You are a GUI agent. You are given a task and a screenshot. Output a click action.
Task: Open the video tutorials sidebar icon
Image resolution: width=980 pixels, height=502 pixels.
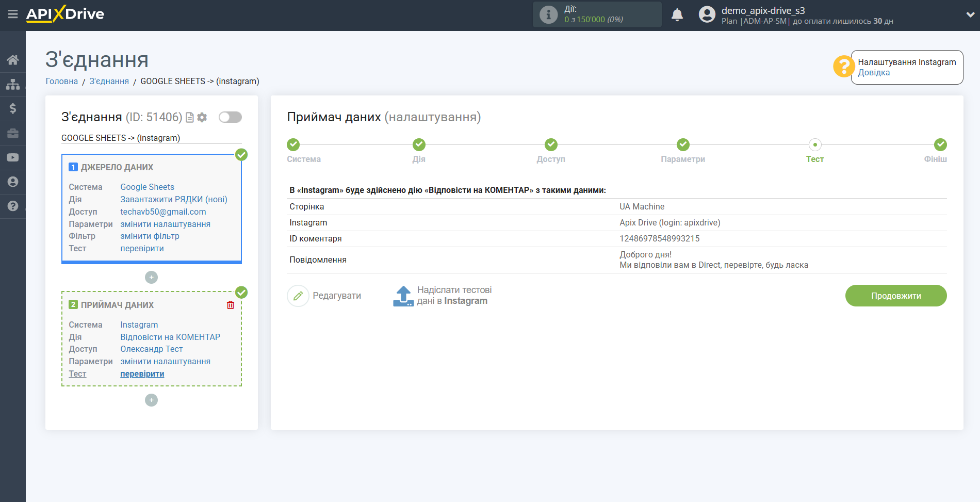point(13,157)
